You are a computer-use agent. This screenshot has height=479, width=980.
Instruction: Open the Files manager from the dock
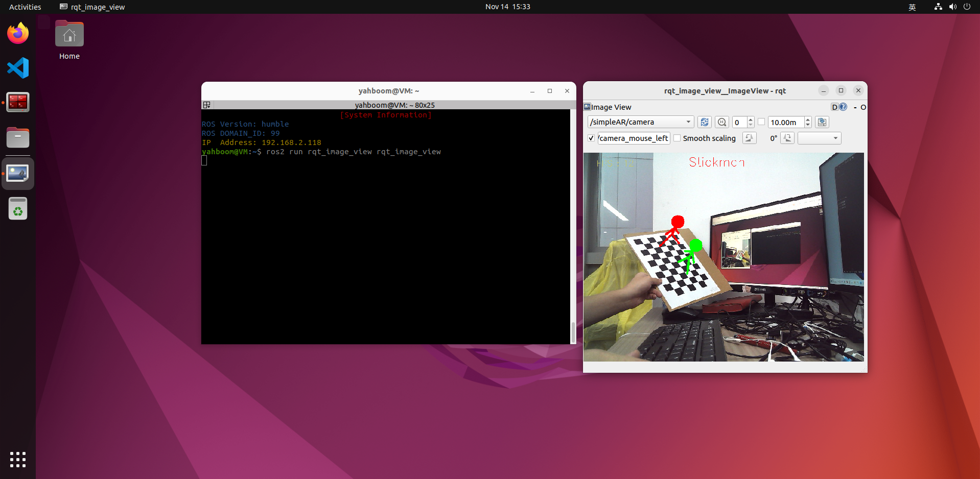(x=18, y=138)
